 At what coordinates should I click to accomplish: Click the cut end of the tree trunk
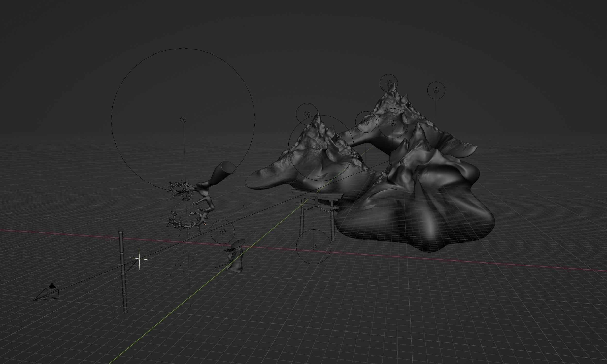pyautogui.click(x=228, y=167)
